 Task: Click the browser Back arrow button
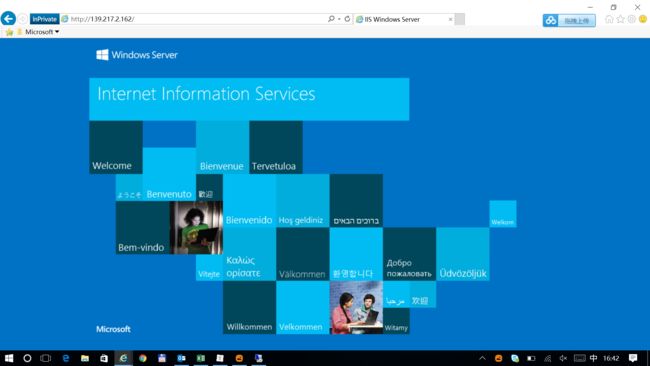[8, 19]
